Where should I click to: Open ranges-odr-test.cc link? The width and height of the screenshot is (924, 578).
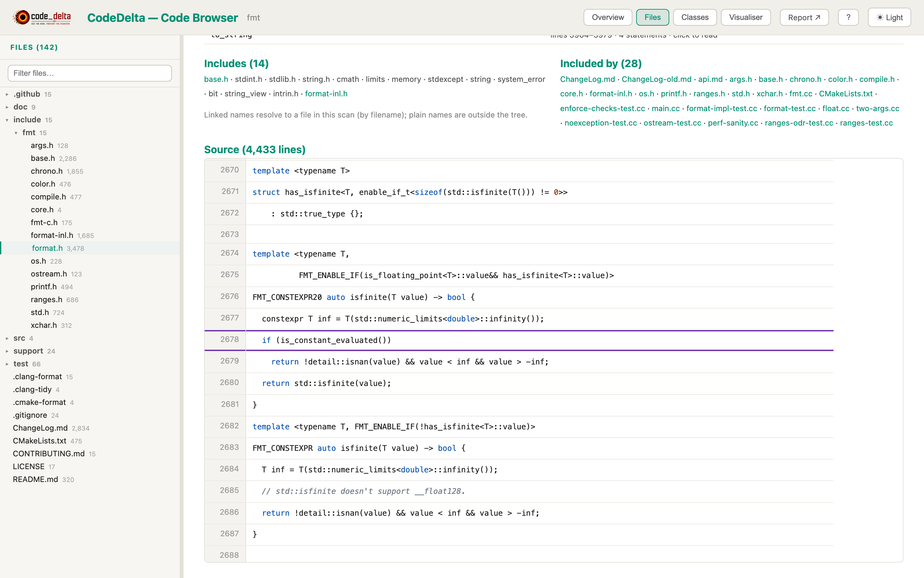click(799, 123)
